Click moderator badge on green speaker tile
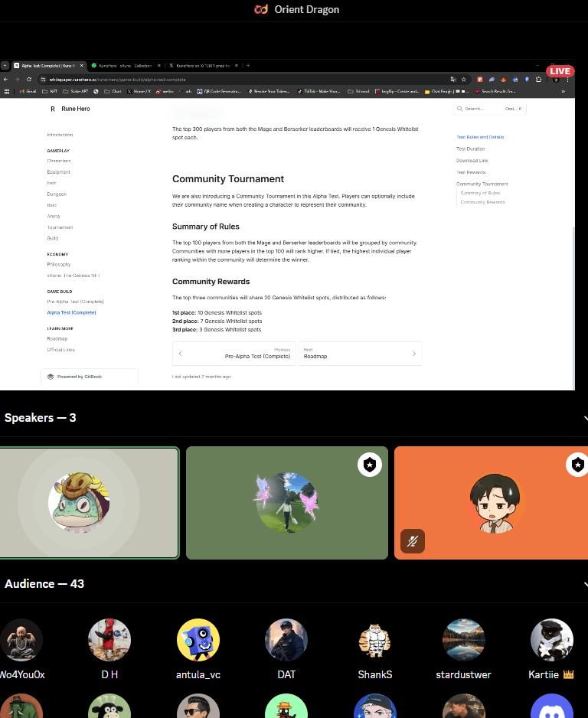The image size is (588, 718). click(x=370, y=465)
